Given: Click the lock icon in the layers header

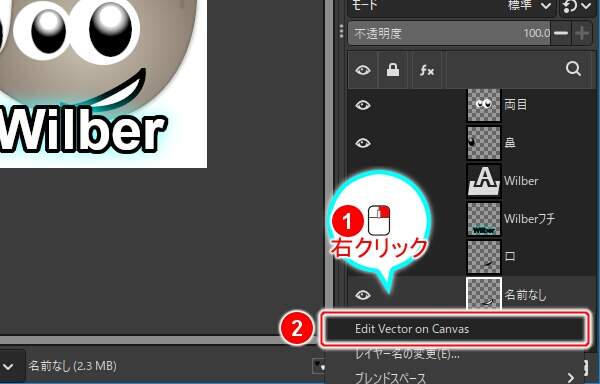Looking at the screenshot, I should (x=393, y=70).
